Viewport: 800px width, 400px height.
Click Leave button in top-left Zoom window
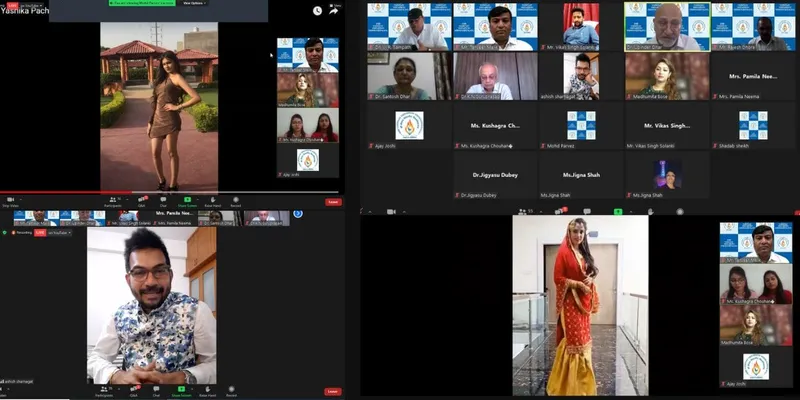click(333, 202)
